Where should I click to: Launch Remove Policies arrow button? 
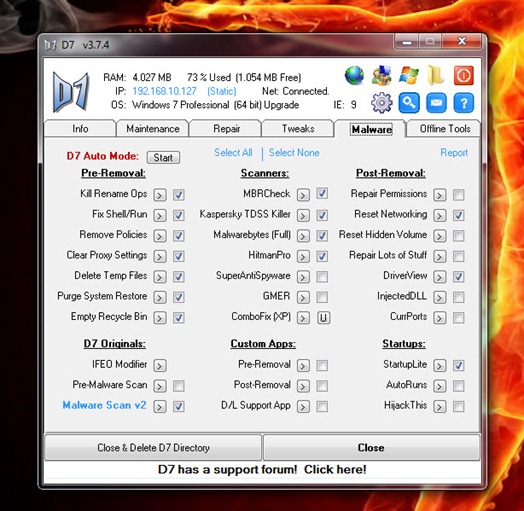160,236
